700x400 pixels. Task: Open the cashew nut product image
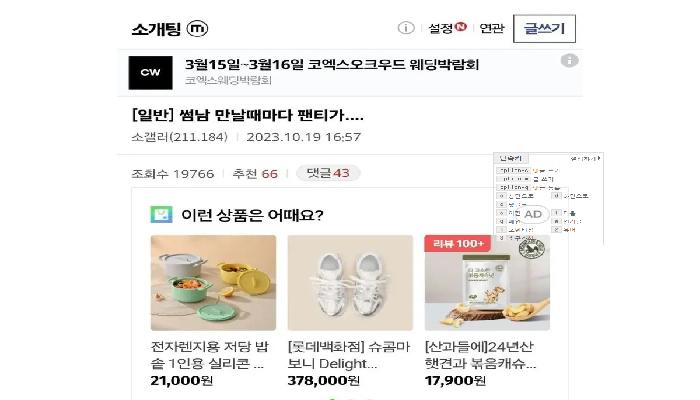click(x=487, y=283)
